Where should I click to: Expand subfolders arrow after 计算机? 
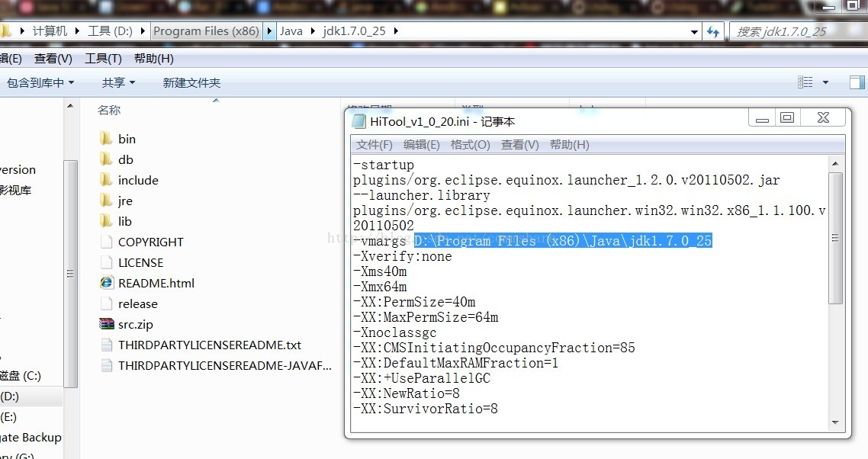point(76,31)
